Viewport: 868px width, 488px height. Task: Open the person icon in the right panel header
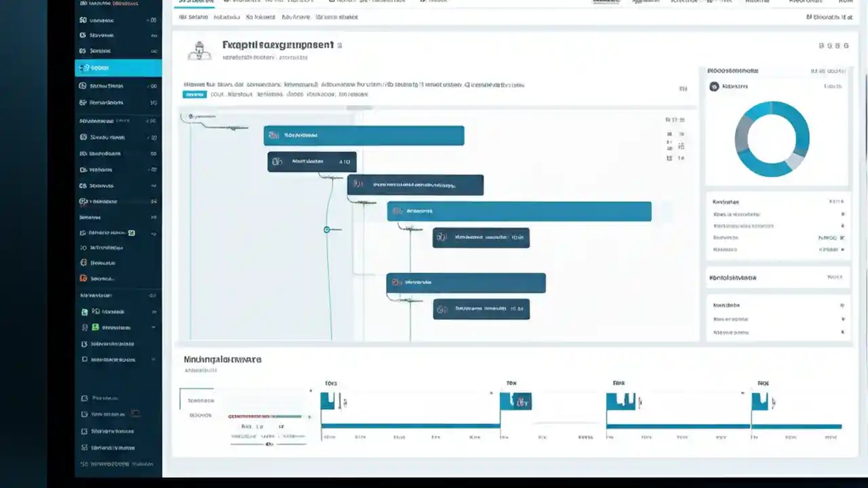714,87
